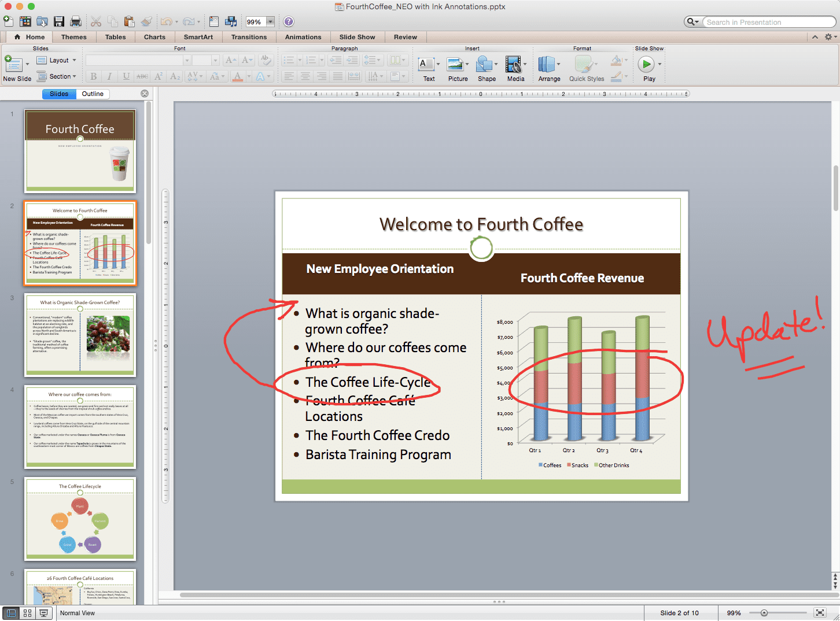840x621 pixels.
Task: Click the Fit Slide to Window button
Action: click(x=820, y=613)
